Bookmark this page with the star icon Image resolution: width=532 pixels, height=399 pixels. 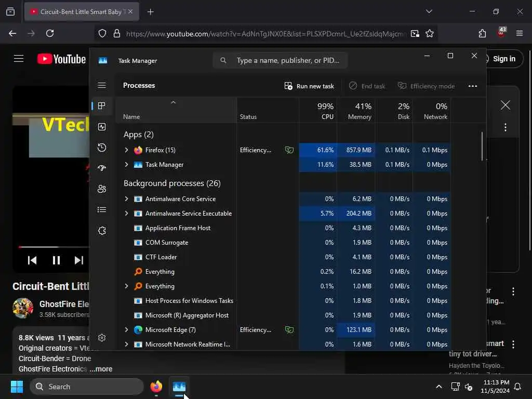[430, 33]
